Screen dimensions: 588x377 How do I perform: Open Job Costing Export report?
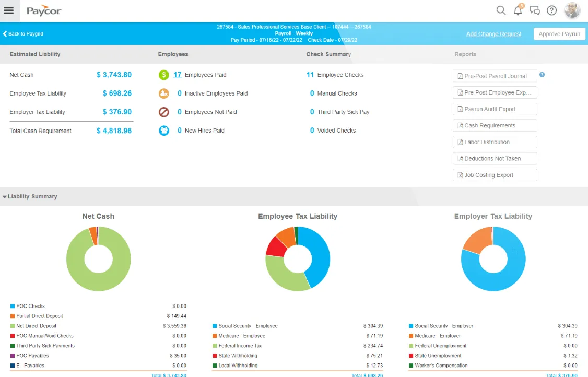click(495, 175)
